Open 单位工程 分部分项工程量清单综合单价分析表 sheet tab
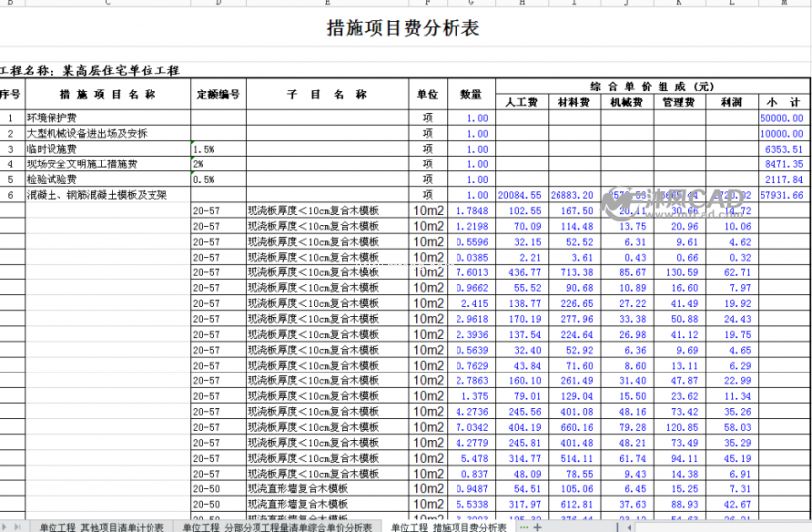The image size is (812, 532). (x=277, y=527)
